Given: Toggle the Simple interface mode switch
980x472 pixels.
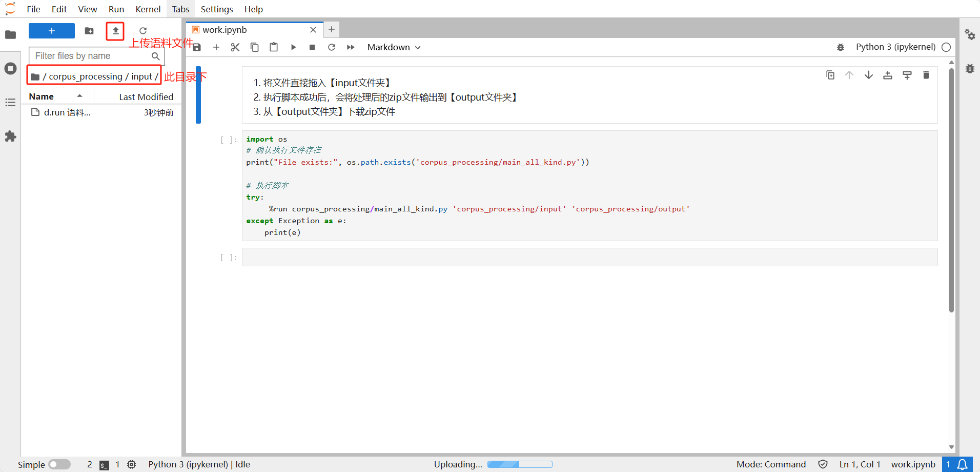Looking at the screenshot, I should [59, 464].
